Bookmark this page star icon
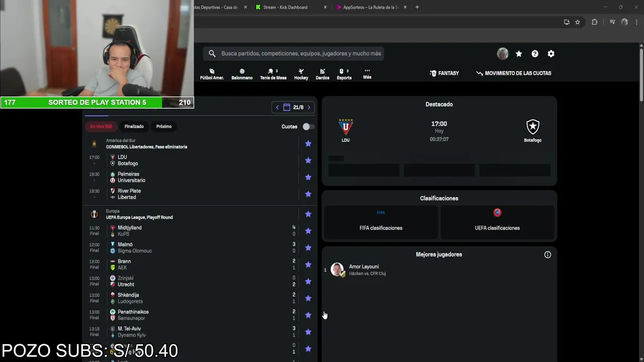644x362 pixels. point(578,22)
